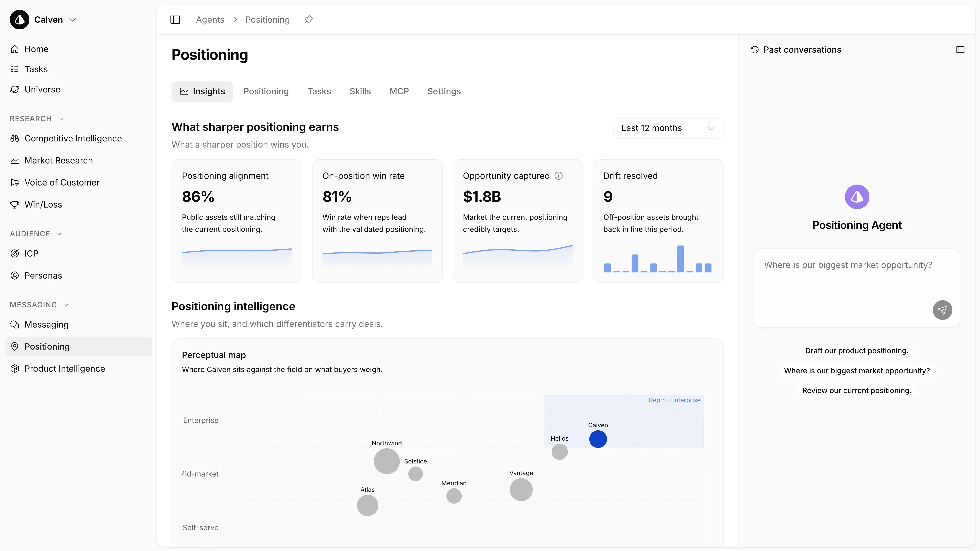Click the ICP target icon

[x=15, y=254]
